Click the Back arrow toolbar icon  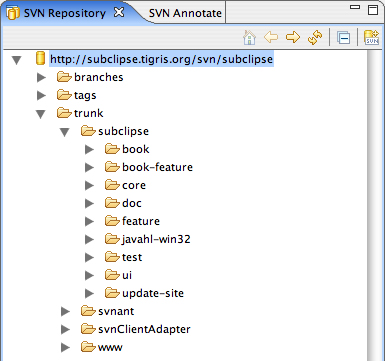[x=271, y=37]
